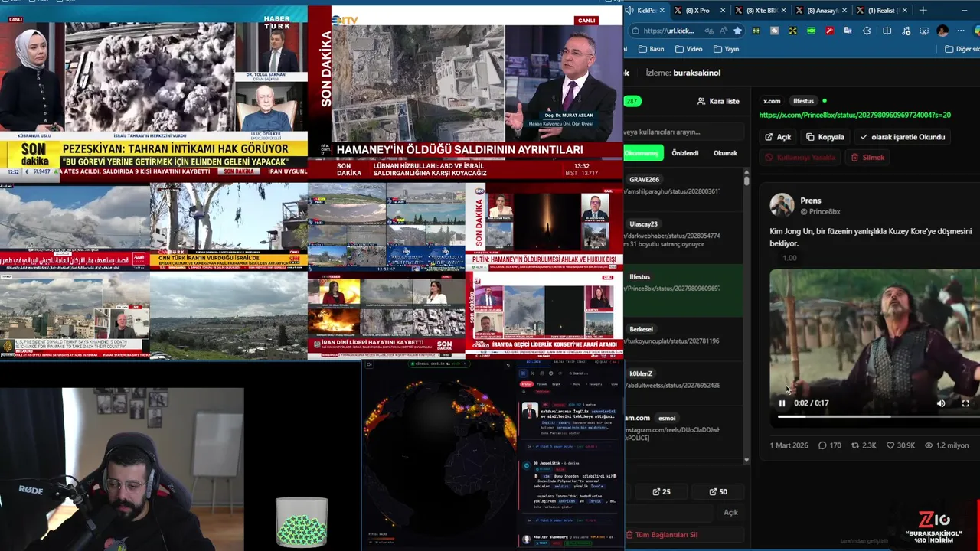
Task: Ban user via Kullanıcıyı Yasakla
Action: (x=800, y=158)
